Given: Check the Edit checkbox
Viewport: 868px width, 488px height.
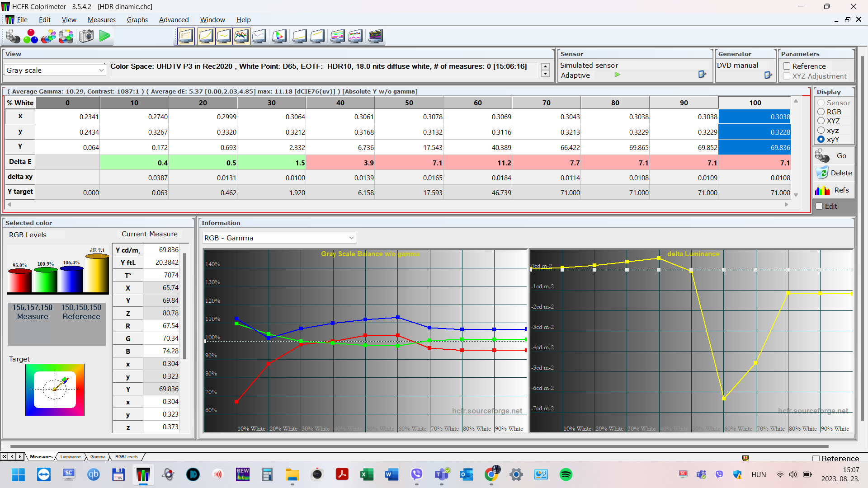Looking at the screenshot, I should [819, 206].
